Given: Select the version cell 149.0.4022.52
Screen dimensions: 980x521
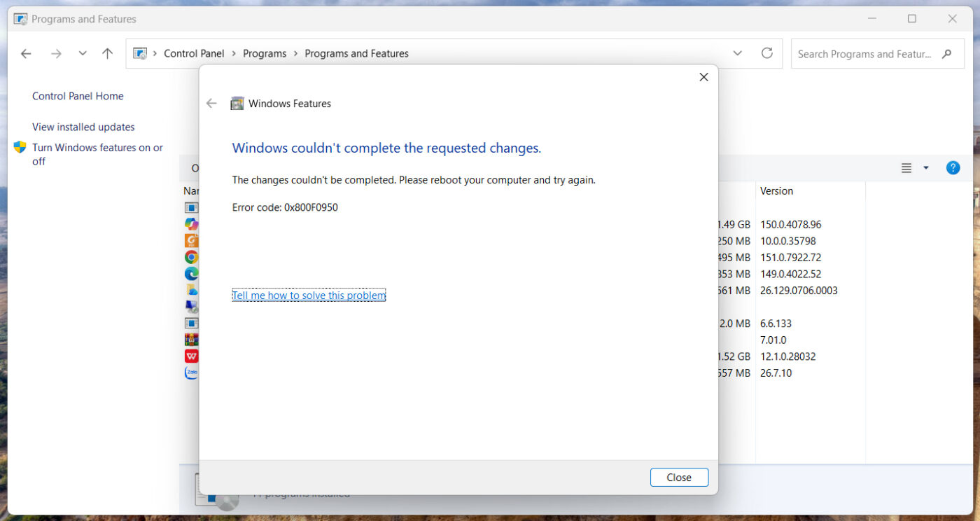Looking at the screenshot, I should click(791, 274).
